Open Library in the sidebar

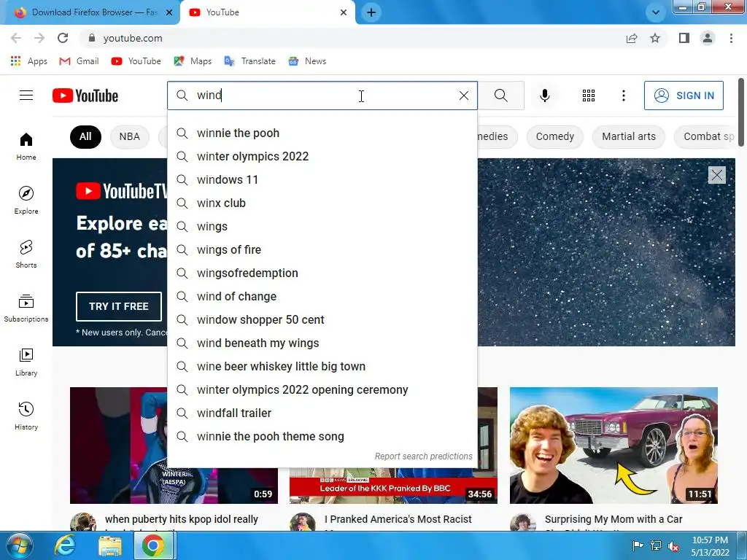(26, 362)
